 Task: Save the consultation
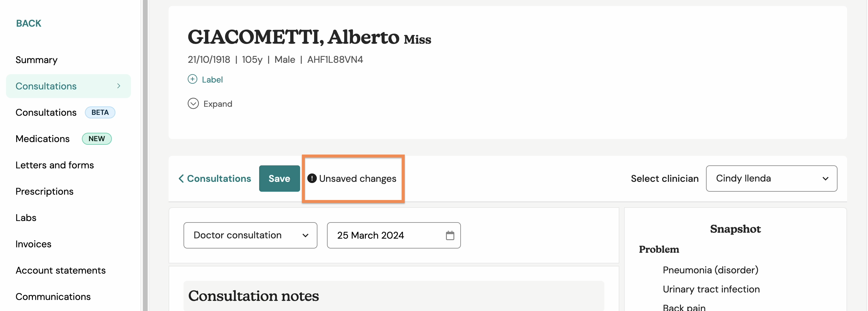point(279,179)
